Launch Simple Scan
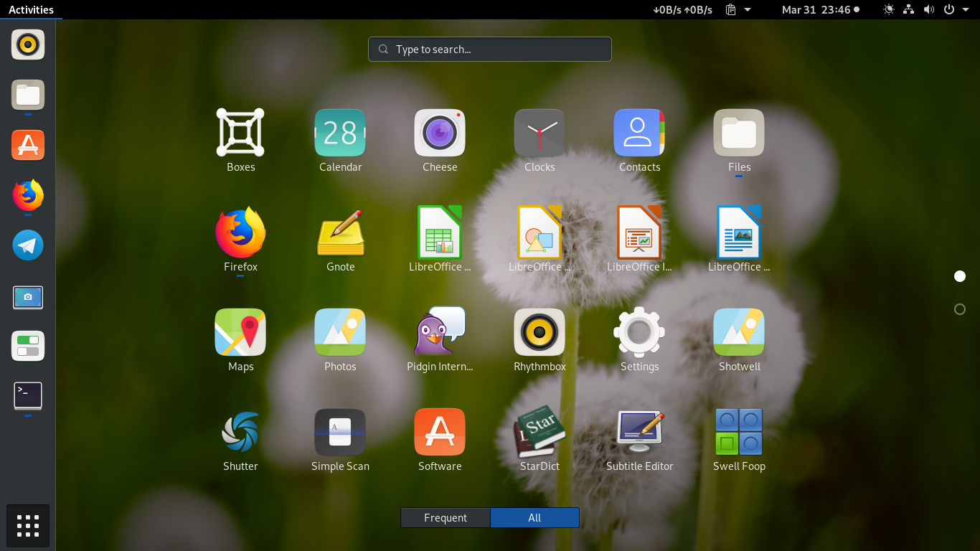The width and height of the screenshot is (980, 551). click(x=340, y=432)
